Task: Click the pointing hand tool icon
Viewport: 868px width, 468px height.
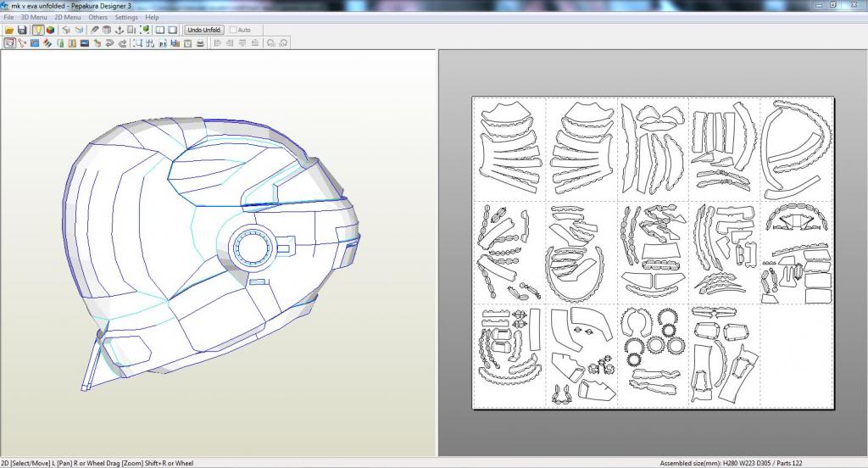Action: [97, 42]
